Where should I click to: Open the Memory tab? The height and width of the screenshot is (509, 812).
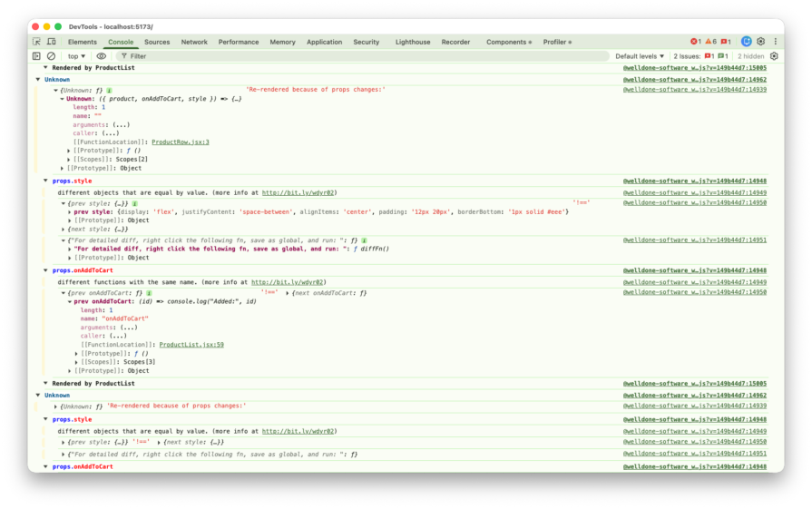pos(282,42)
